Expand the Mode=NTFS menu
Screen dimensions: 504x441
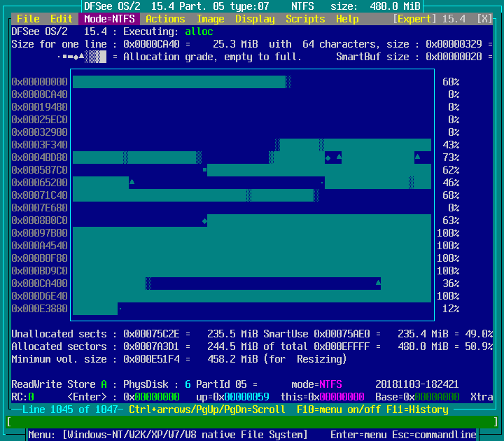108,19
